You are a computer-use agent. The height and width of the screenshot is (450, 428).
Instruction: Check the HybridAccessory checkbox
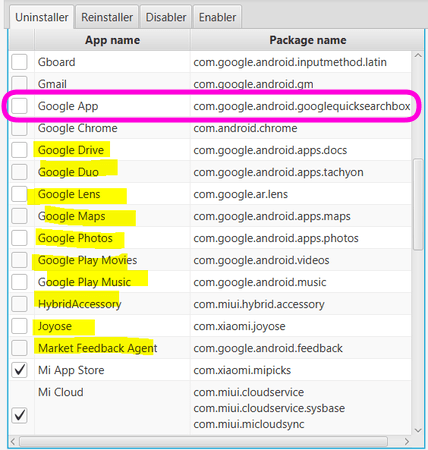(x=19, y=304)
